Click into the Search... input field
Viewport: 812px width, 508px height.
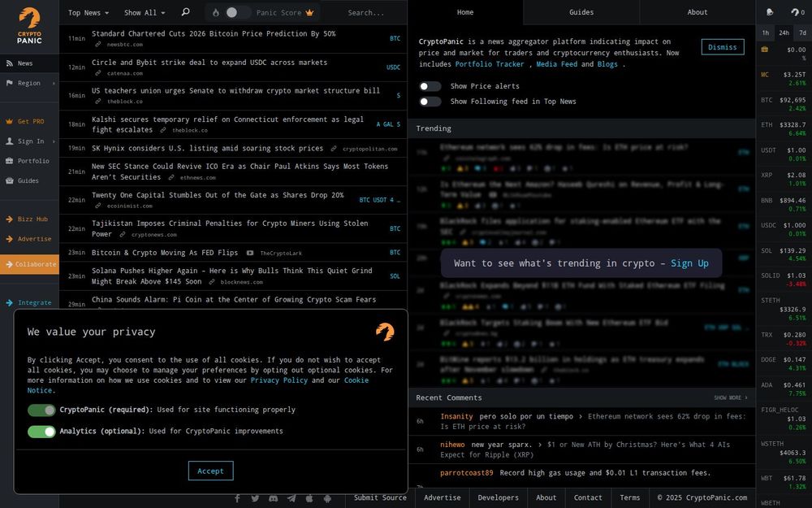[368, 12]
